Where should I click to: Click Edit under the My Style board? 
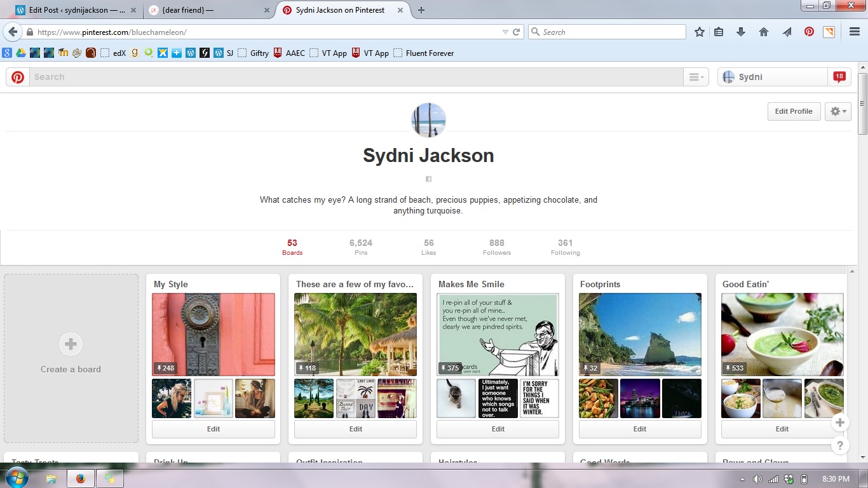click(x=213, y=429)
